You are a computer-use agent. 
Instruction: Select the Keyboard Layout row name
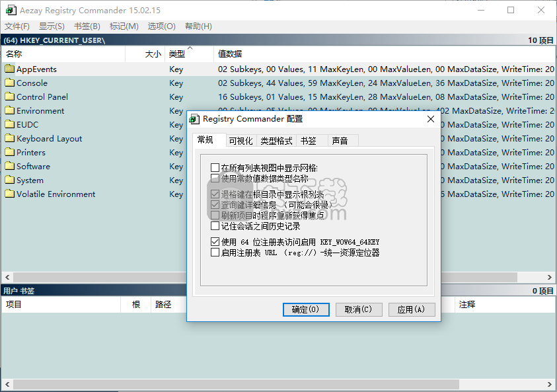[x=49, y=139]
